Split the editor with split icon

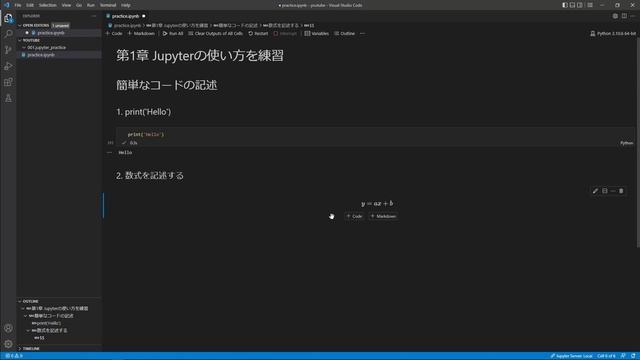(624, 16)
